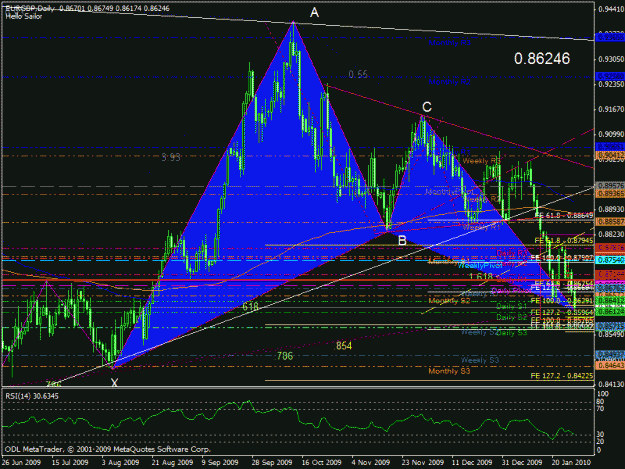Click the '28 Sep 2009' date label
625x469 pixels.
pos(272,462)
